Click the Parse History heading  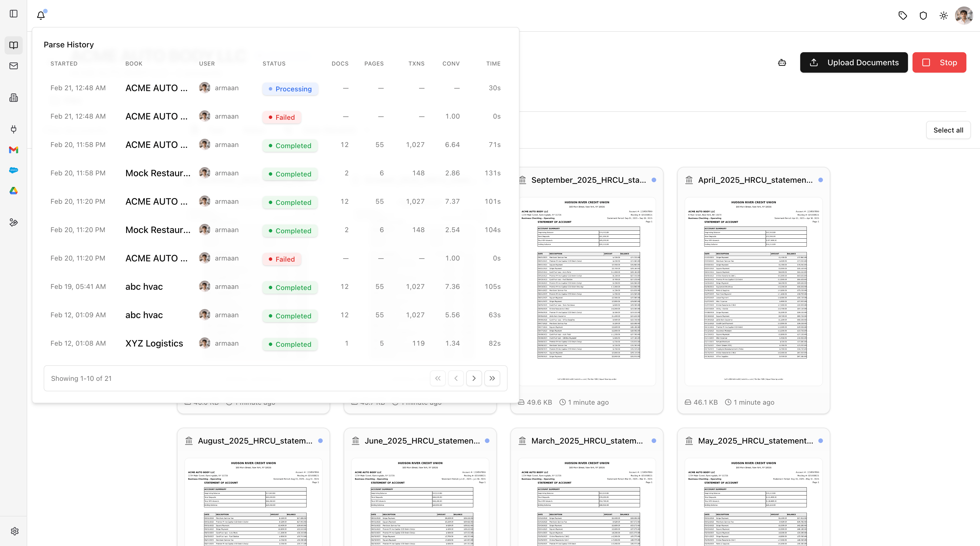68,45
